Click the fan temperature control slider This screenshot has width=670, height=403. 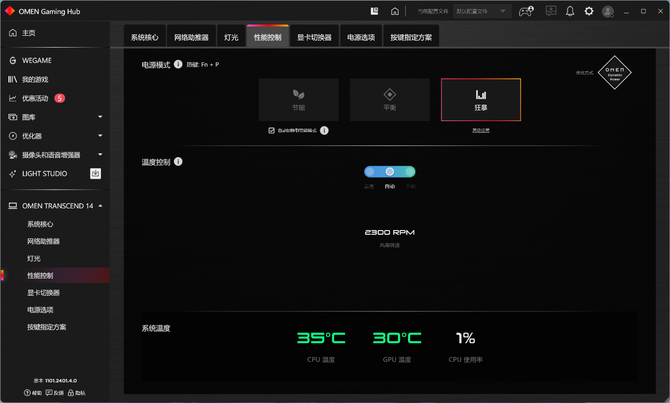click(390, 171)
